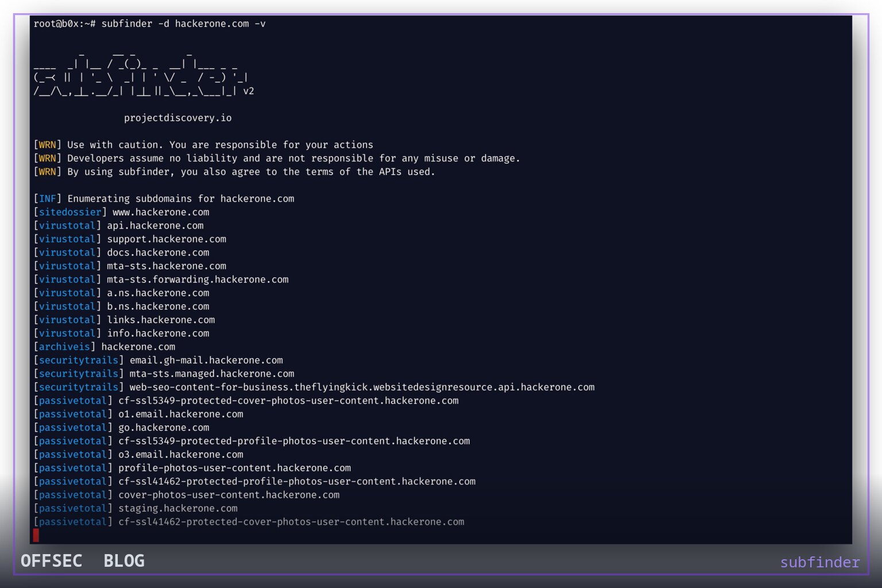882x588 pixels.
Task: Click the purple subfinder label in footer
Action: (820, 563)
